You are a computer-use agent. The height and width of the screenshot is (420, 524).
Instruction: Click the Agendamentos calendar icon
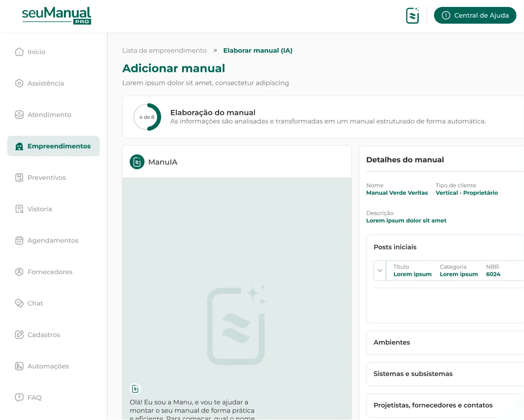pos(19,241)
